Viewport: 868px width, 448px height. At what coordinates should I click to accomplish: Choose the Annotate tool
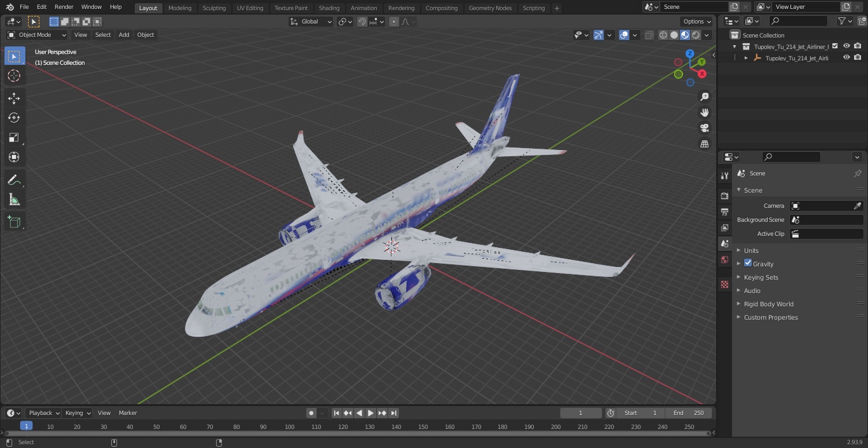pyautogui.click(x=14, y=180)
